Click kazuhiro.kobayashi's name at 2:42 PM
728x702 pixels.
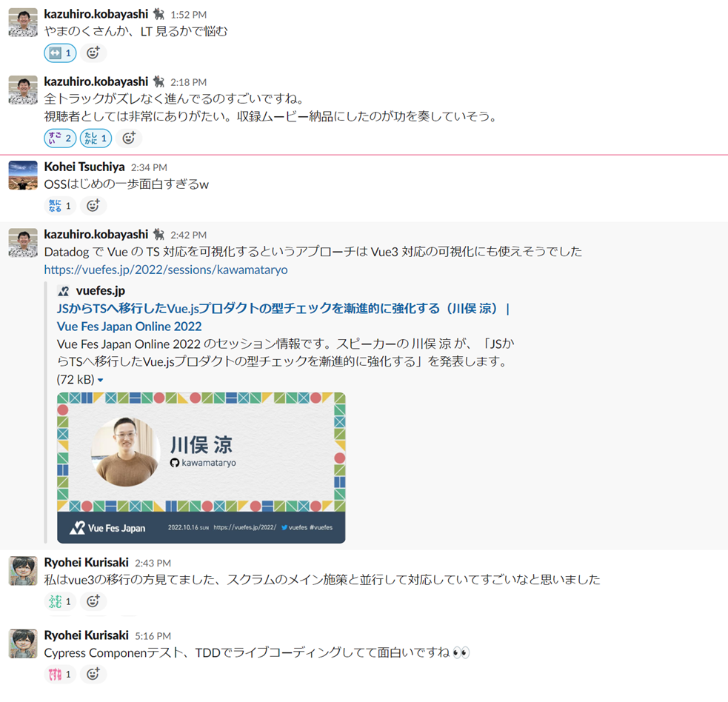coord(96,235)
